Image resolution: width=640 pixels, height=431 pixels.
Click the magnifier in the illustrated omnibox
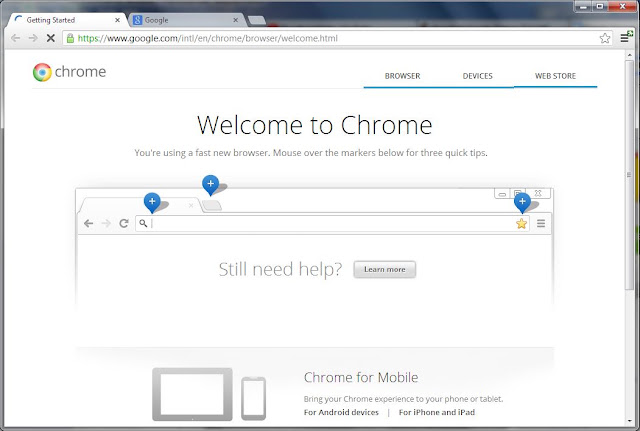point(143,223)
